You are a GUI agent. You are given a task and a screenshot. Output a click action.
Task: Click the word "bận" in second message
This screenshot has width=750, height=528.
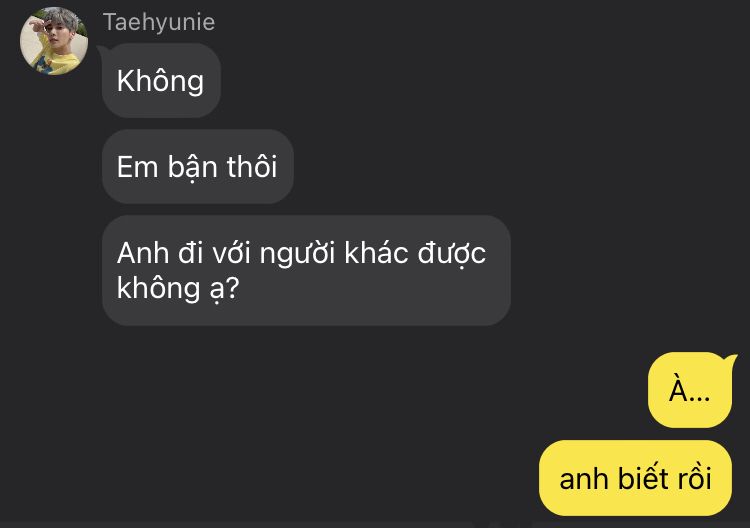point(192,167)
